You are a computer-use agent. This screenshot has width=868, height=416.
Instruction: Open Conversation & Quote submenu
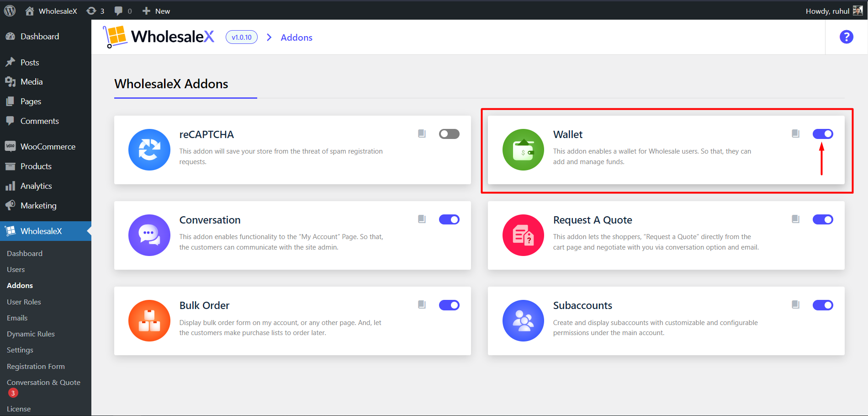[43, 383]
